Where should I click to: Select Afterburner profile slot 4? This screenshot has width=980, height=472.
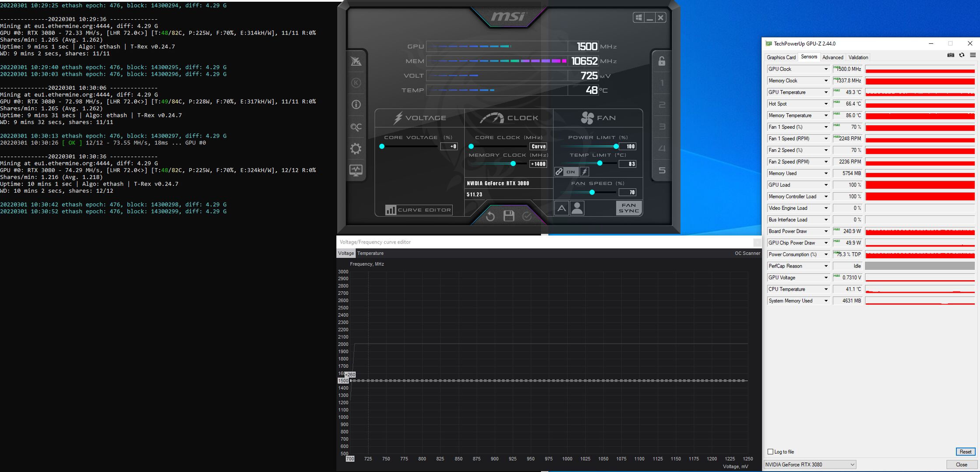pyautogui.click(x=662, y=148)
